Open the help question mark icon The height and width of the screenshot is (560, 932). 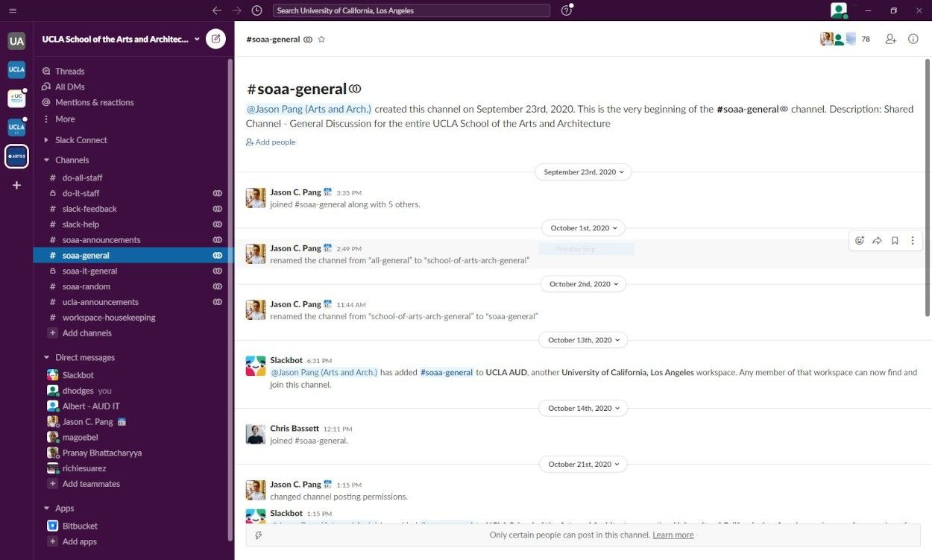[x=567, y=10]
